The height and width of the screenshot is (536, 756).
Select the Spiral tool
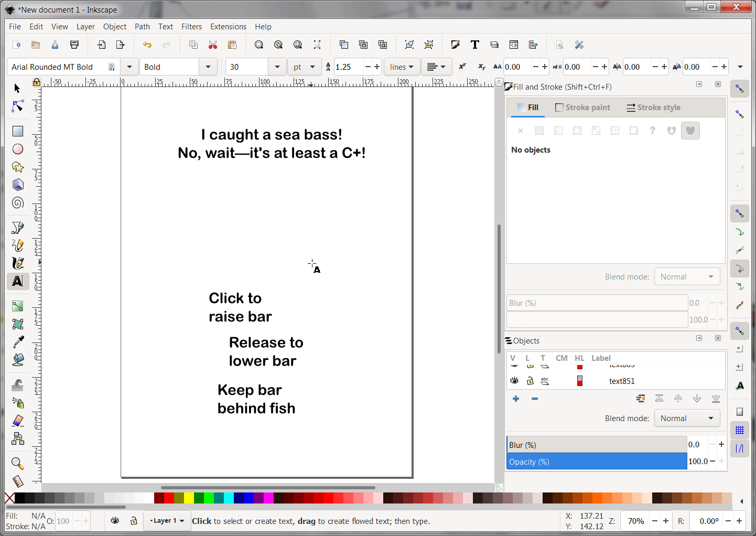coord(17,203)
